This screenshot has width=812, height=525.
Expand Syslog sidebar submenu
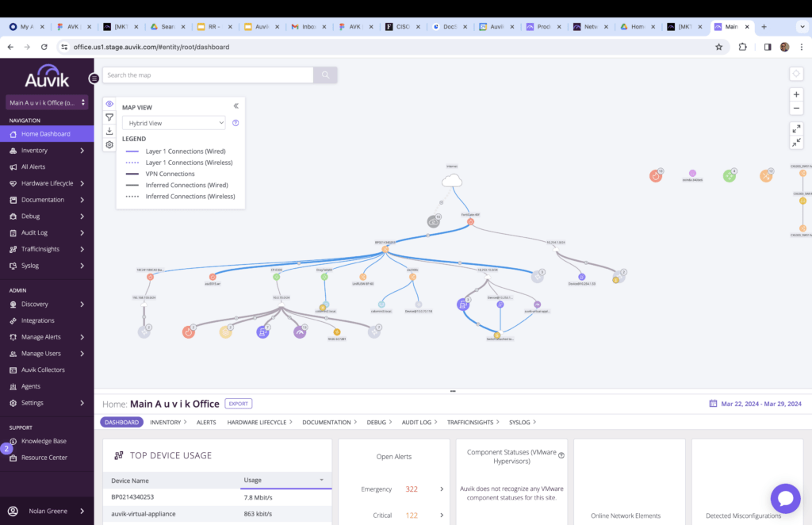click(x=82, y=266)
